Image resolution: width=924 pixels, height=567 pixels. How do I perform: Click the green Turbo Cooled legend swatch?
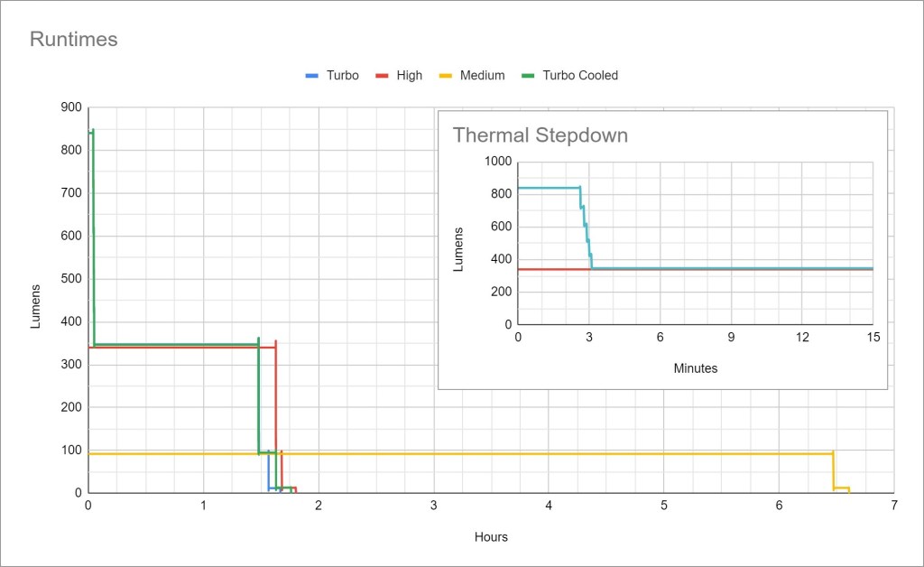coord(528,76)
